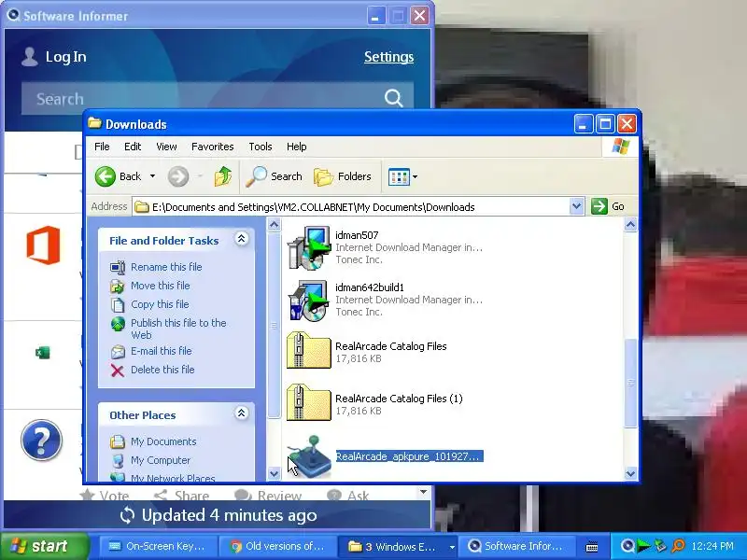The height and width of the screenshot is (560, 747).
Task: Select the RealArcade_apkpure joystick icon
Action: (310, 456)
